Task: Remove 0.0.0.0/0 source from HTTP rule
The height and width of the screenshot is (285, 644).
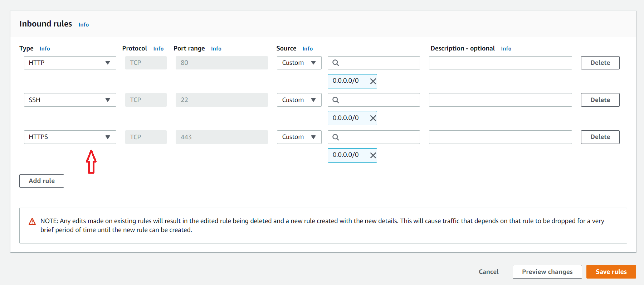Action: click(x=373, y=81)
